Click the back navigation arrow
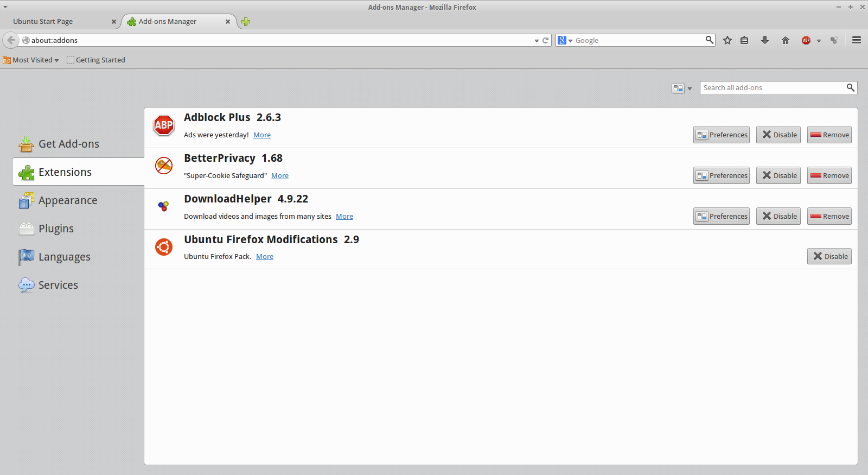 point(11,40)
